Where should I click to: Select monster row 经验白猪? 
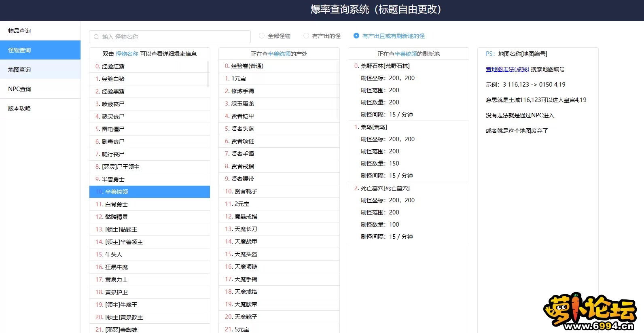[x=149, y=79]
